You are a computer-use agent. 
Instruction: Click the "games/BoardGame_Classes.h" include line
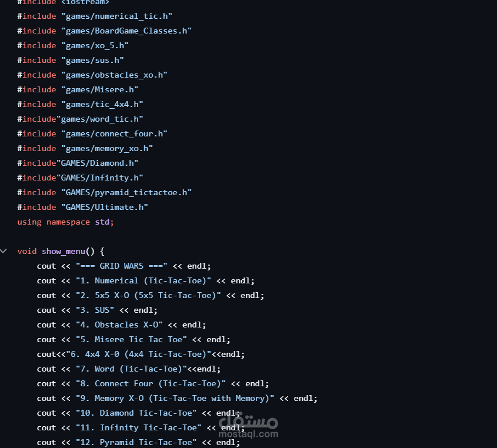pyautogui.click(x=126, y=31)
